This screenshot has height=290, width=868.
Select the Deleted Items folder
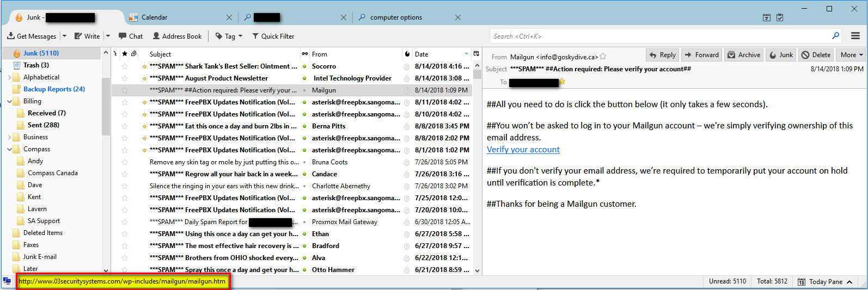(x=42, y=233)
